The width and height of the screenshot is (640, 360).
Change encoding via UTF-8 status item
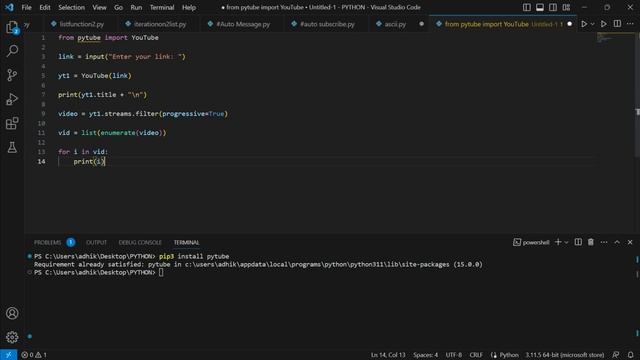tap(454, 355)
